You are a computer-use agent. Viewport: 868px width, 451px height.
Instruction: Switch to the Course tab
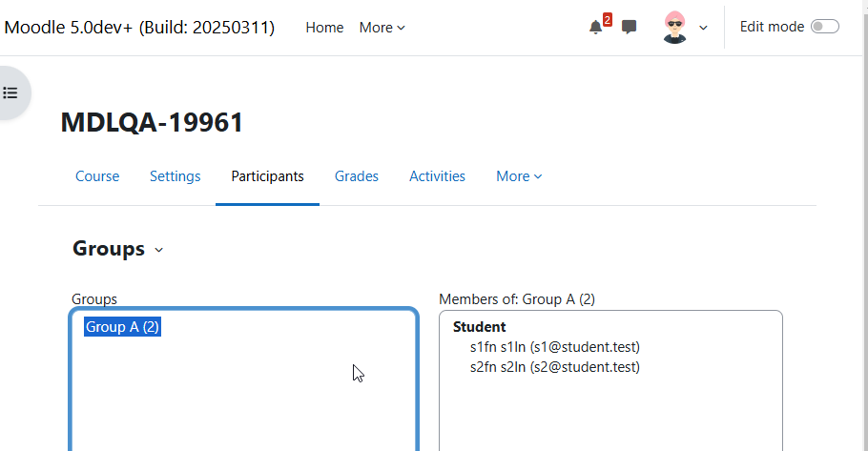click(x=97, y=176)
